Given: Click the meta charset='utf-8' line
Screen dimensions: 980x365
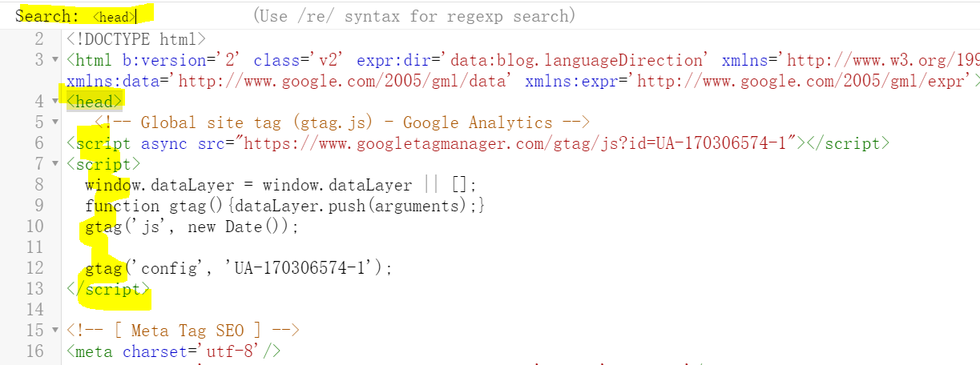Looking at the screenshot, I should [174, 351].
